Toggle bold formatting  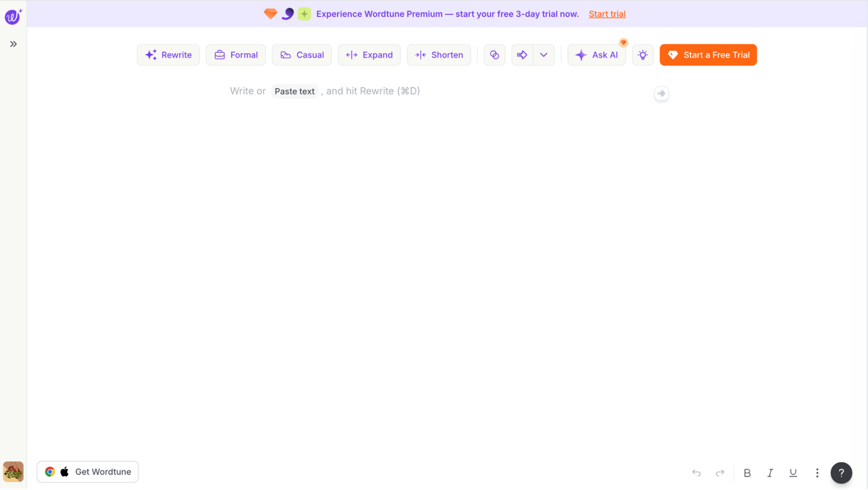point(747,473)
